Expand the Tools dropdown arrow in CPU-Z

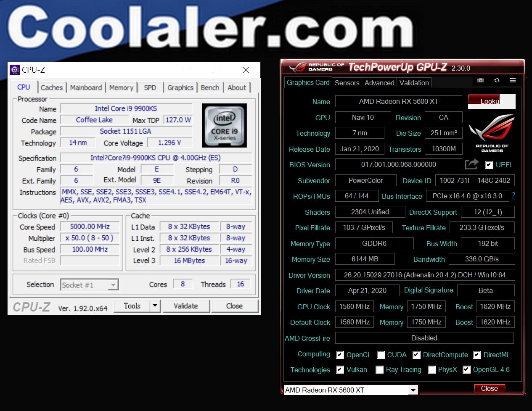[x=155, y=306]
